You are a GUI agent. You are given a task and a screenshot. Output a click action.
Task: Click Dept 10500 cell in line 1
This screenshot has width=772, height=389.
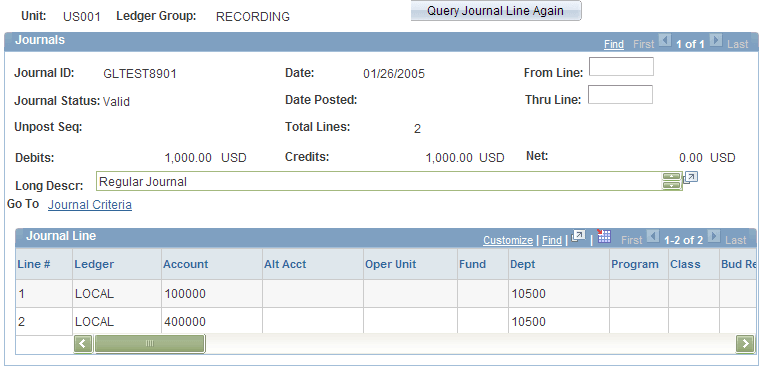point(529,294)
